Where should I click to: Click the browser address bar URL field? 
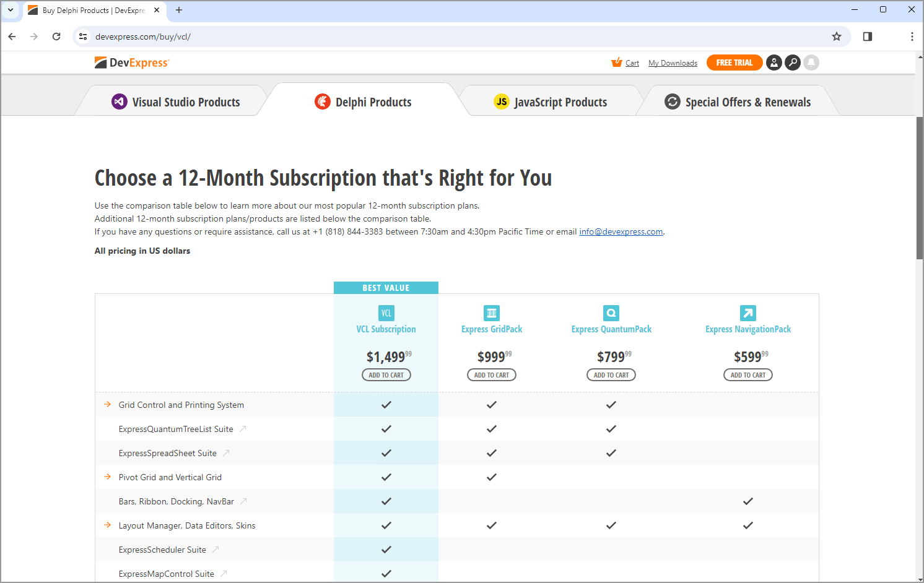tap(434, 37)
